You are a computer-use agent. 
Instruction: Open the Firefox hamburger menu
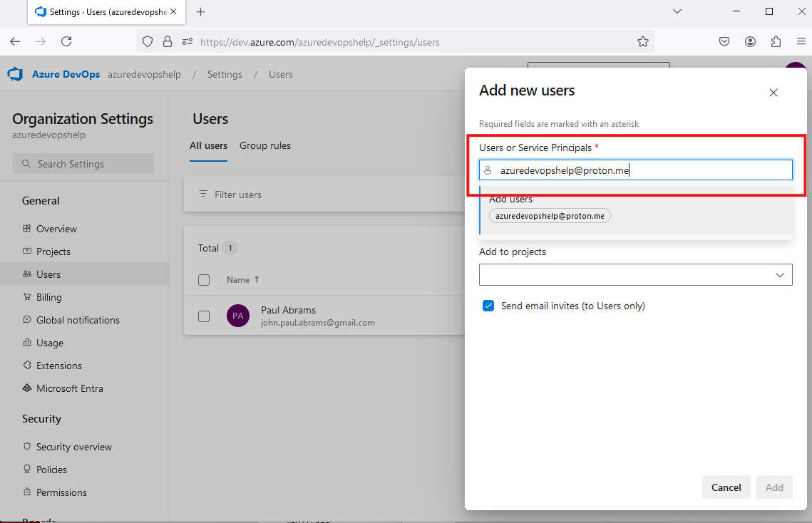tap(801, 41)
